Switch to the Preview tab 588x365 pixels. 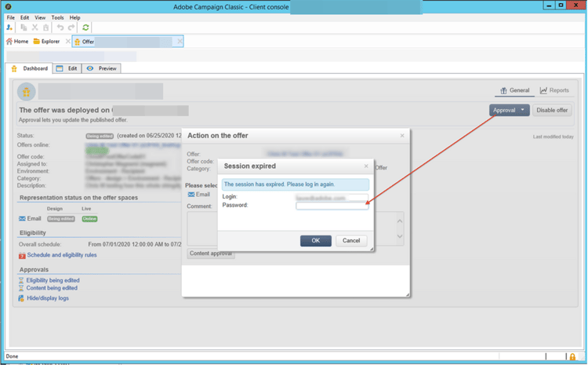click(x=102, y=68)
